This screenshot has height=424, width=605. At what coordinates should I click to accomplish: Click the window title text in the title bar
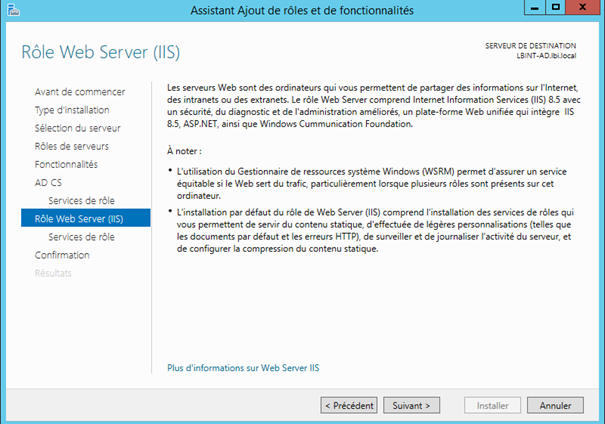point(302,10)
